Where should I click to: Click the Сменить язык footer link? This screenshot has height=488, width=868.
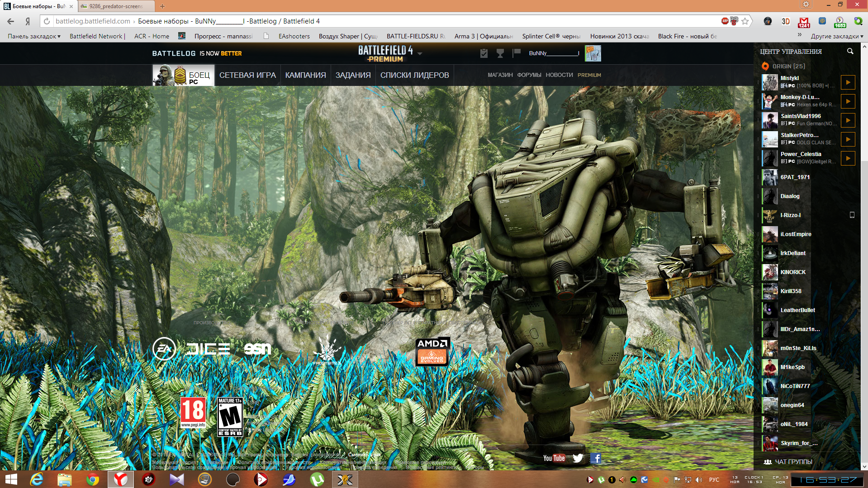365,455
